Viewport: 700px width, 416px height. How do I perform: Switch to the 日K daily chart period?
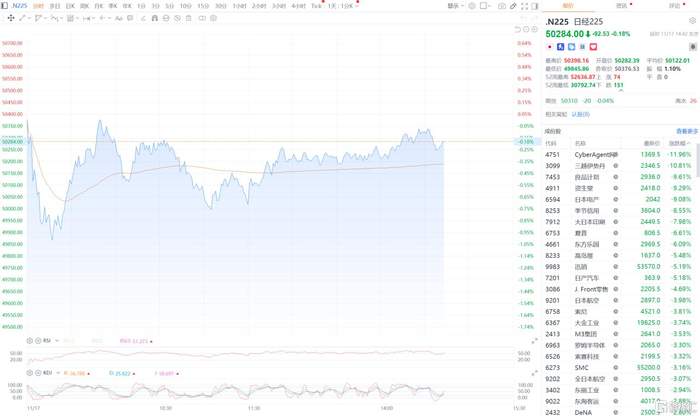tap(70, 5)
